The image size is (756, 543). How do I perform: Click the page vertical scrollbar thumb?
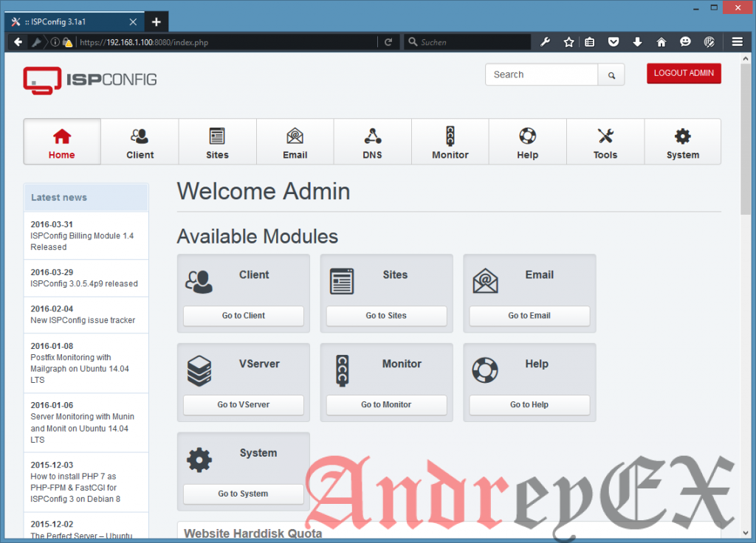[746, 139]
